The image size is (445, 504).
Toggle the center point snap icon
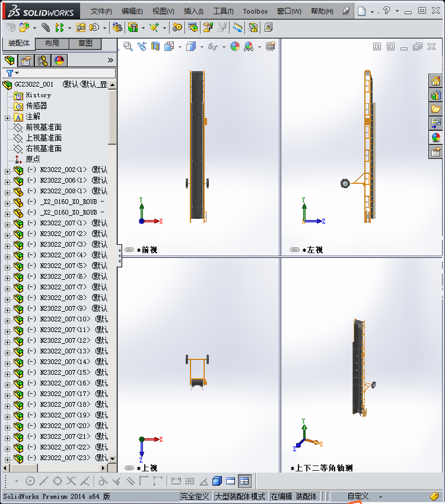coord(30,481)
